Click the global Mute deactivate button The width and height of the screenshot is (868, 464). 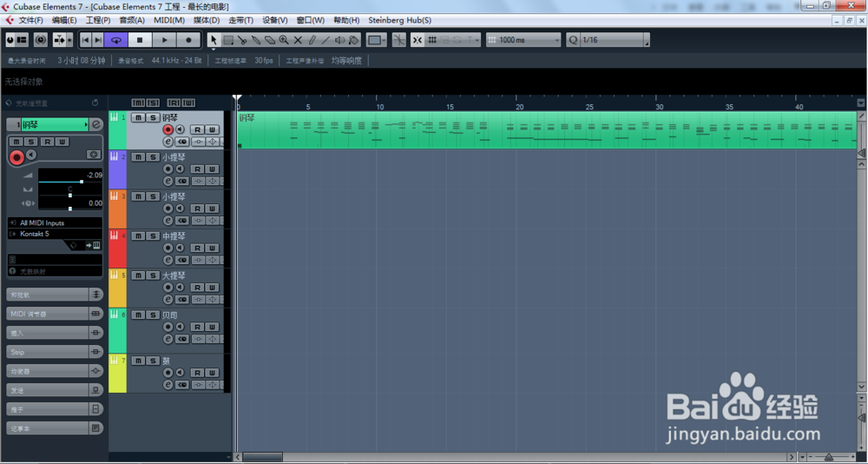pyautogui.click(x=138, y=103)
